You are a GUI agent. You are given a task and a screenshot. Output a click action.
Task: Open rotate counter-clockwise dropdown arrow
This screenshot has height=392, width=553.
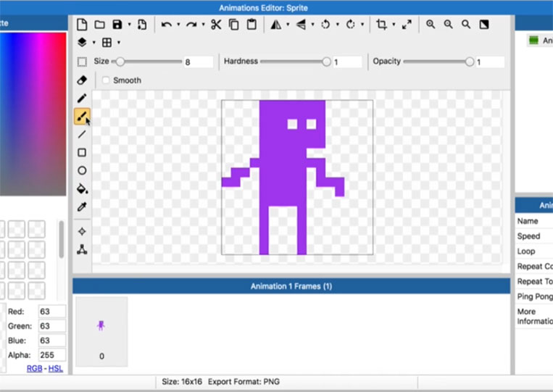click(338, 25)
